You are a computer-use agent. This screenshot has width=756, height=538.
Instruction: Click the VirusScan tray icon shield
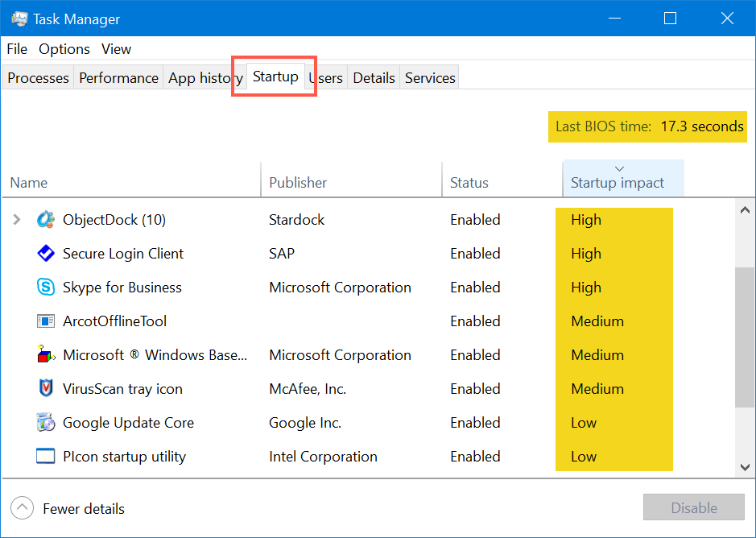pyautogui.click(x=46, y=388)
